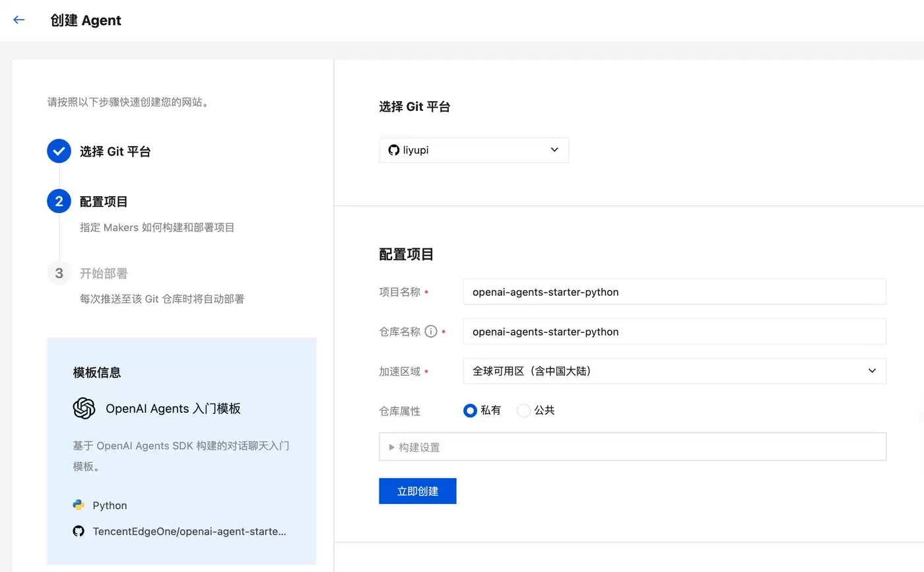Click the 仓库名称 input field
Viewport: 924px width, 572px height.
click(x=675, y=332)
